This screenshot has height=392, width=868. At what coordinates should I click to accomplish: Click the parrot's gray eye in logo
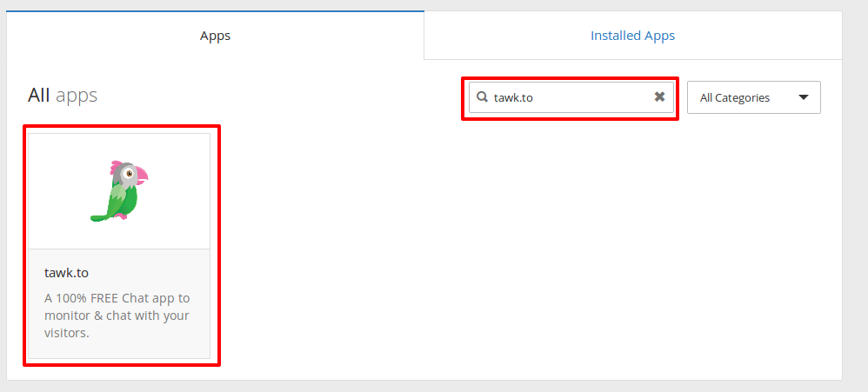coord(128,173)
